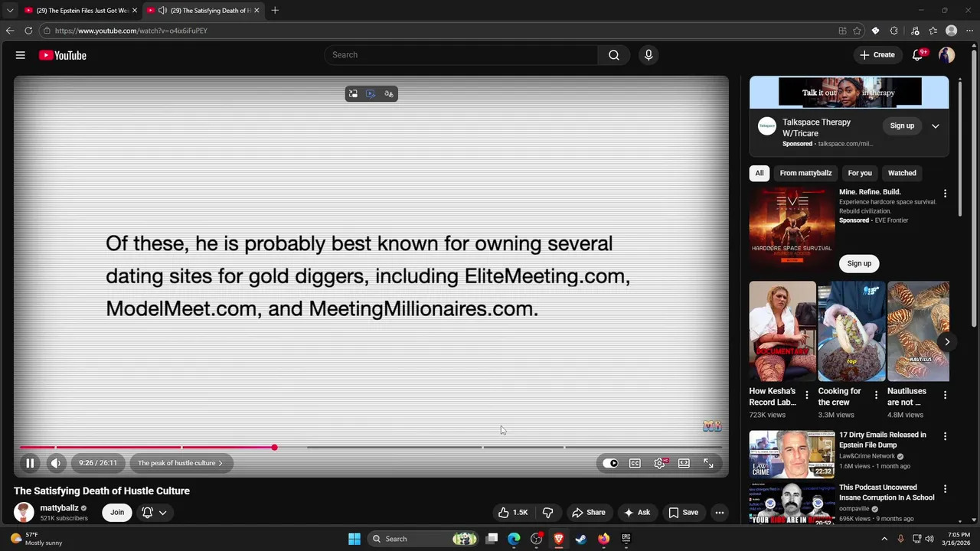Open a new browser tab

pyautogui.click(x=275, y=11)
